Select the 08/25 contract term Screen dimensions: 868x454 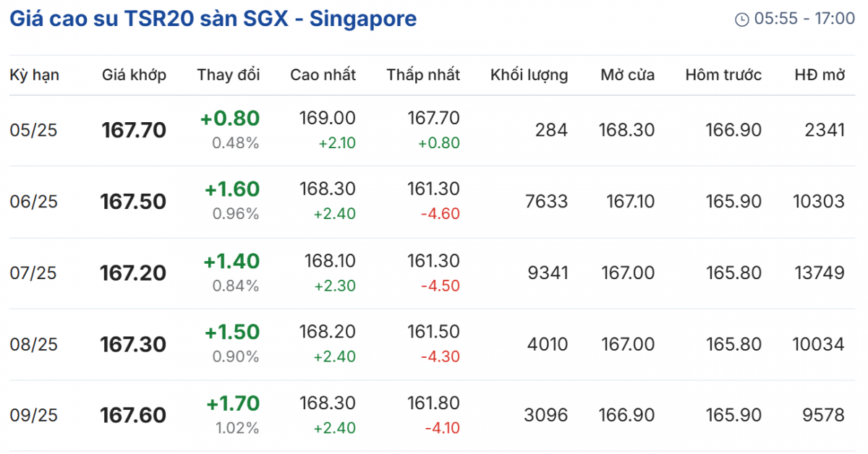(33, 344)
